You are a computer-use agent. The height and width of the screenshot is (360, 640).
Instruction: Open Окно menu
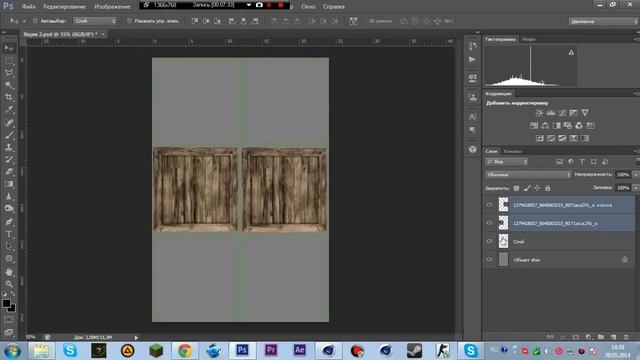[x=308, y=7]
